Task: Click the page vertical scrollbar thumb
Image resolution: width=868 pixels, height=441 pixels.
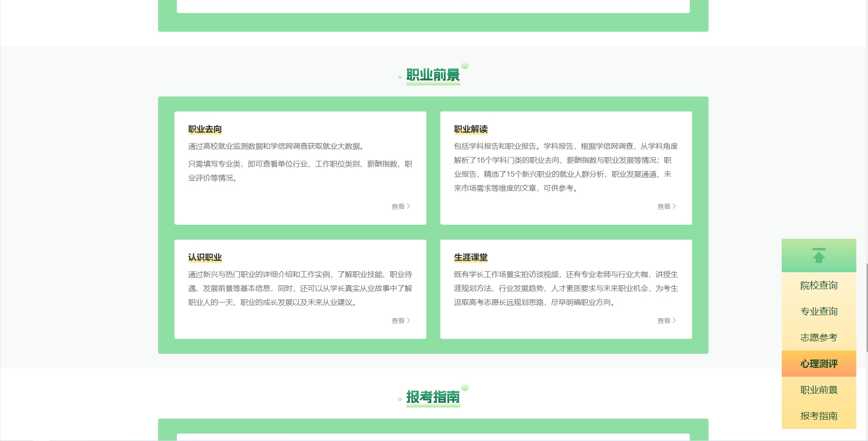Action: click(867, 308)
